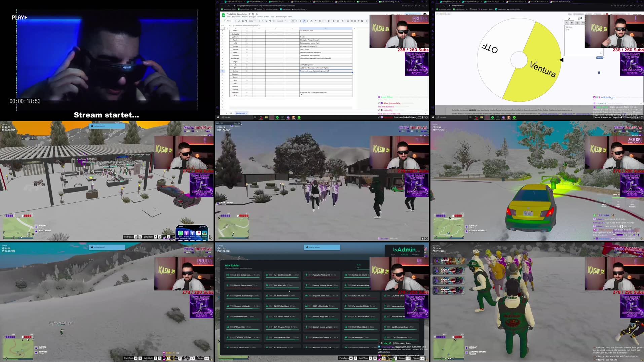Open the text color picker in Sheets
The height and width of the screenshot is (362, 644).
point(311,21)
